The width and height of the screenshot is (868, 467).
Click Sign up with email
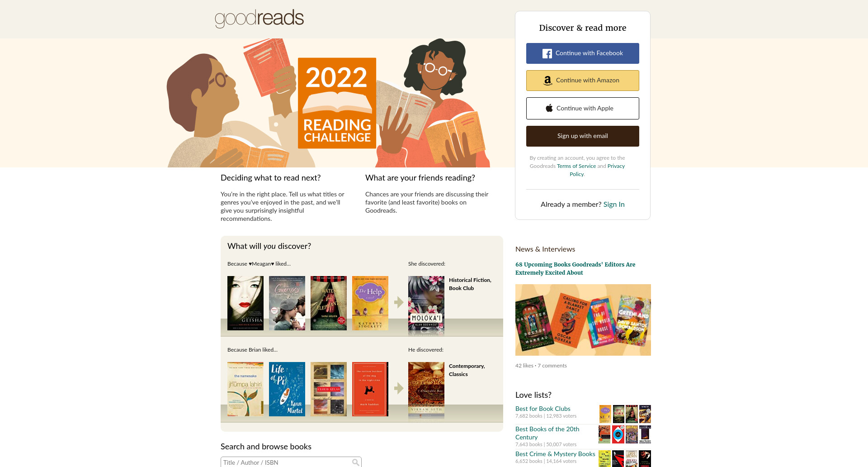582,136
